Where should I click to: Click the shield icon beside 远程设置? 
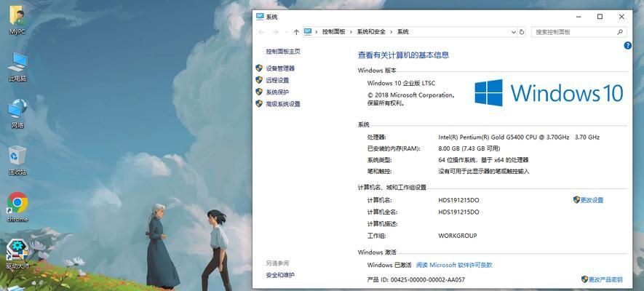tap(259, 80)
